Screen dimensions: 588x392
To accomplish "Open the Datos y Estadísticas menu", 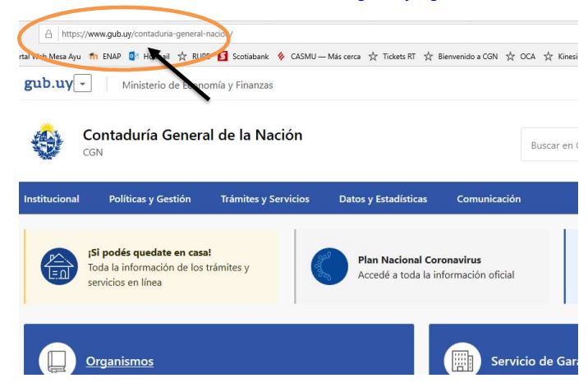I will (383, 199).
